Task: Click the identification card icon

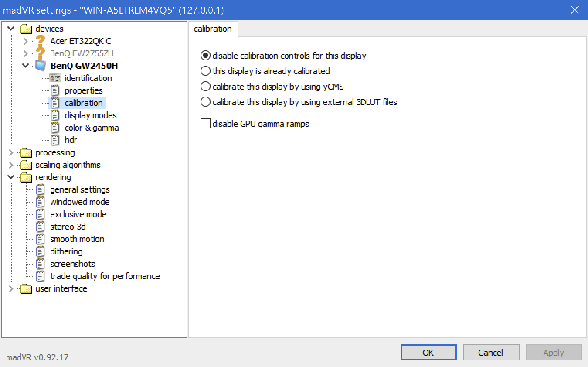Action: (55, 78)
